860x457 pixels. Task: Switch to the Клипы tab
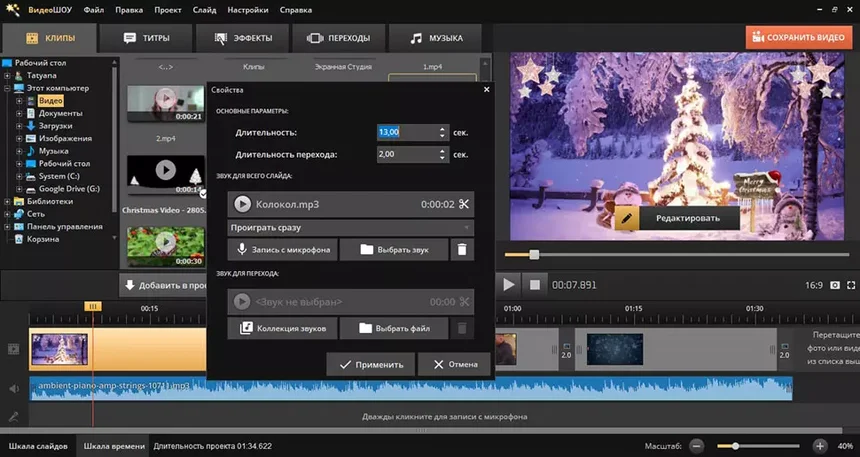click(50, 38)
